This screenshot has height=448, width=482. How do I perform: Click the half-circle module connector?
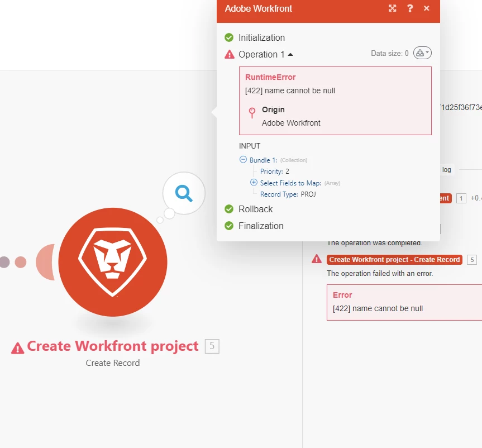click(45, 262)
